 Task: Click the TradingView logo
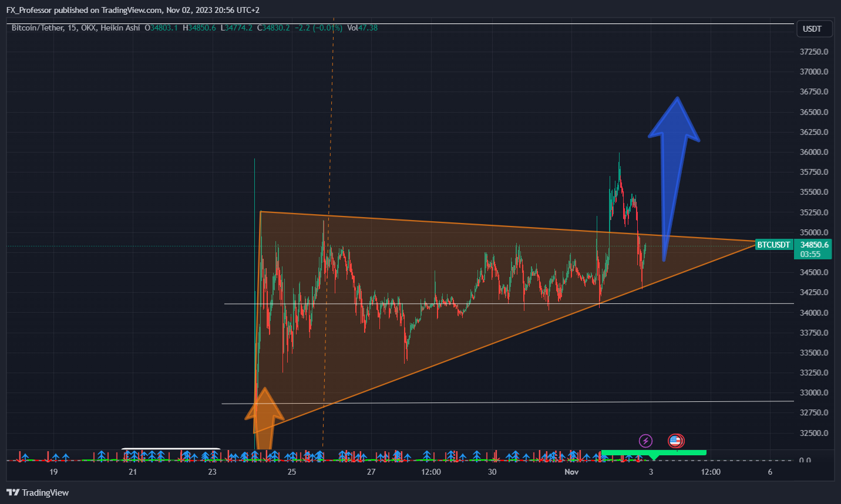point(38,492)
